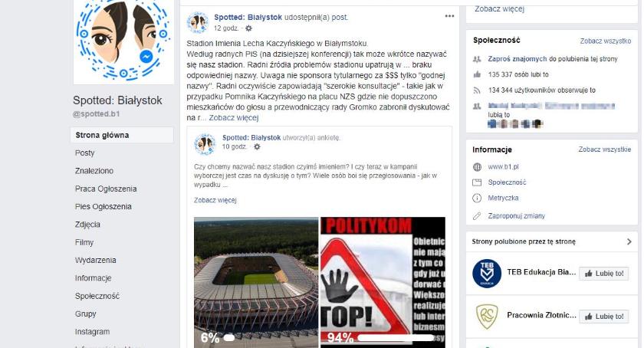
Task: Vote for the stadium option with 6%
Action: 256,282
